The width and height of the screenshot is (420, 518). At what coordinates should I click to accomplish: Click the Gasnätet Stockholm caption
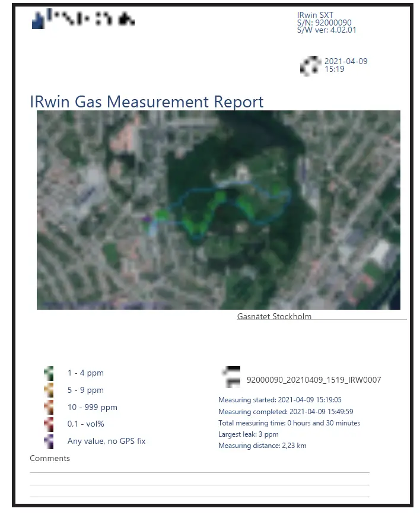coord(274,316)
